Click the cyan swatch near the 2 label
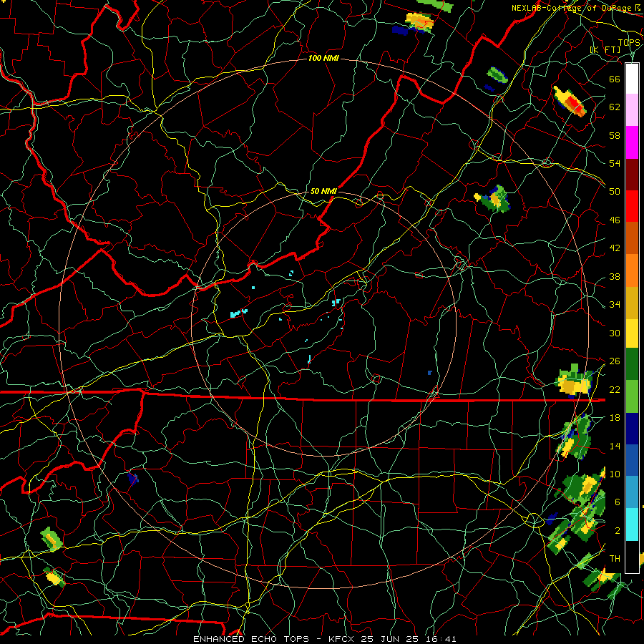 tap(632, 525)
